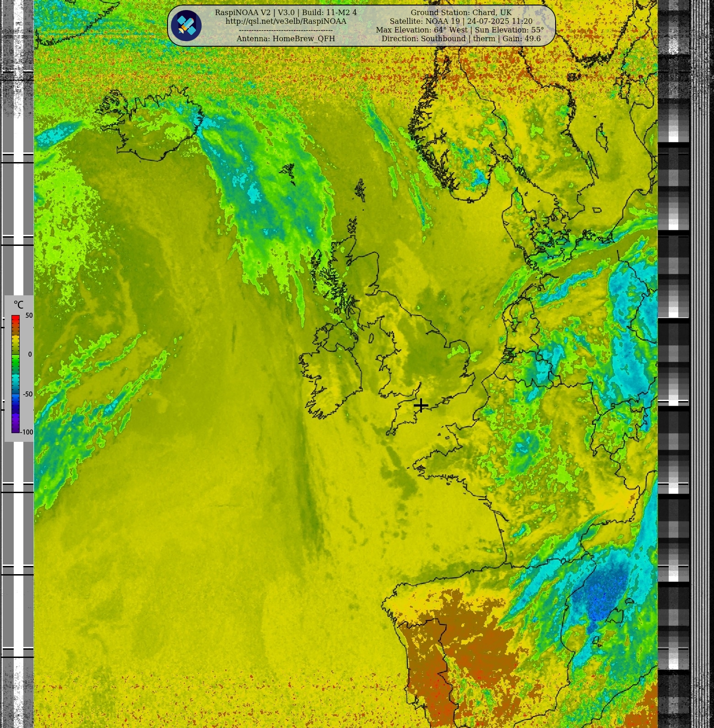Click the 50 value on temperature legend

pos(29,315)
